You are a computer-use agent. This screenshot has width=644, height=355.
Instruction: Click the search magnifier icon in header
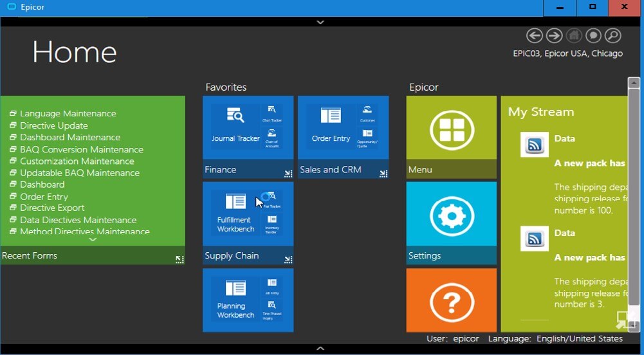(x=613, y=36)
